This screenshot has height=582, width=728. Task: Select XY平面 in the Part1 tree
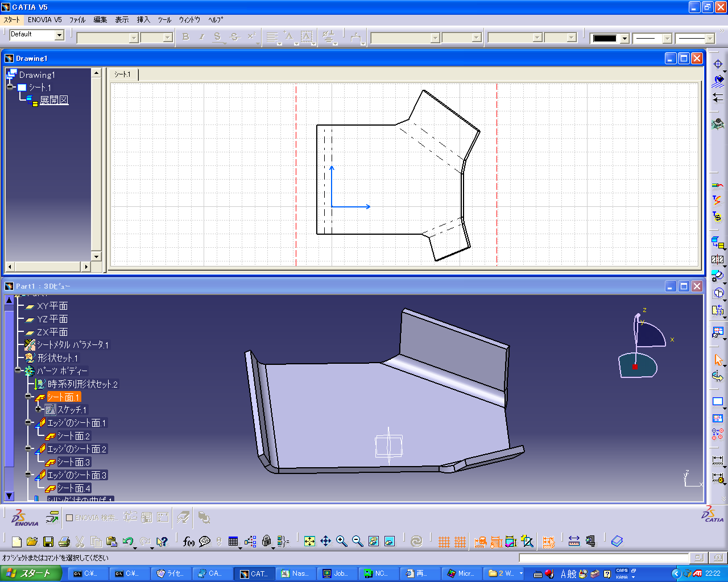[52, 306]
